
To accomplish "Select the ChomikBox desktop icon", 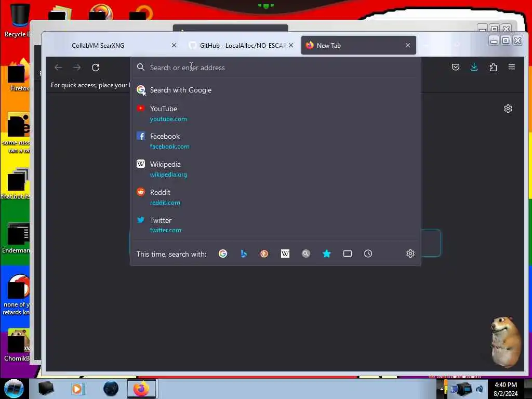I will pyautogui.click(x=17, y=345).
